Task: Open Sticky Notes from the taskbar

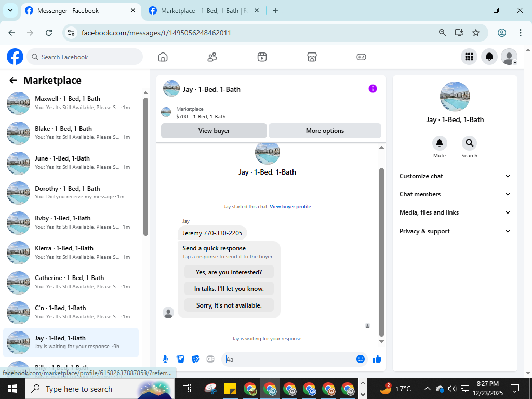Action: 230,389
